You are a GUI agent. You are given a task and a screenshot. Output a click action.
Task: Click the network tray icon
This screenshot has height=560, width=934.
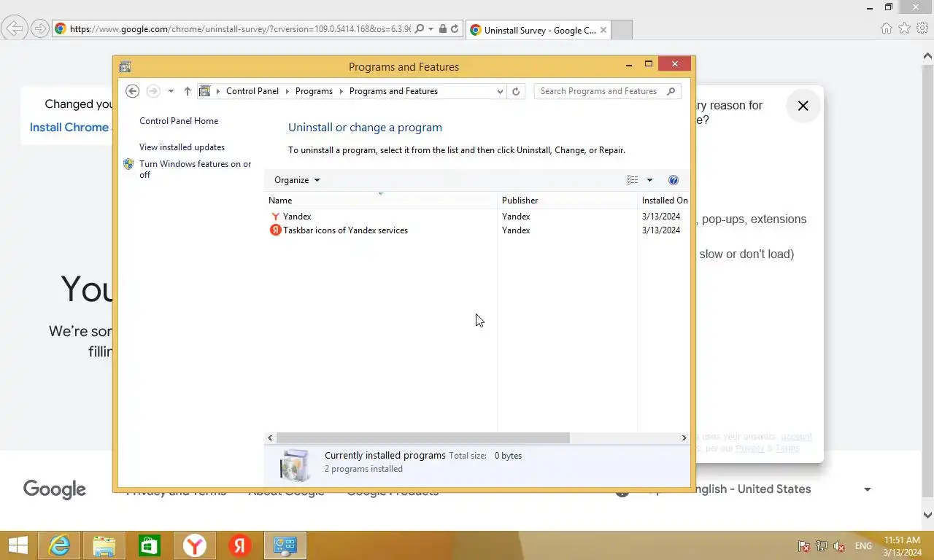coord(821,546)
